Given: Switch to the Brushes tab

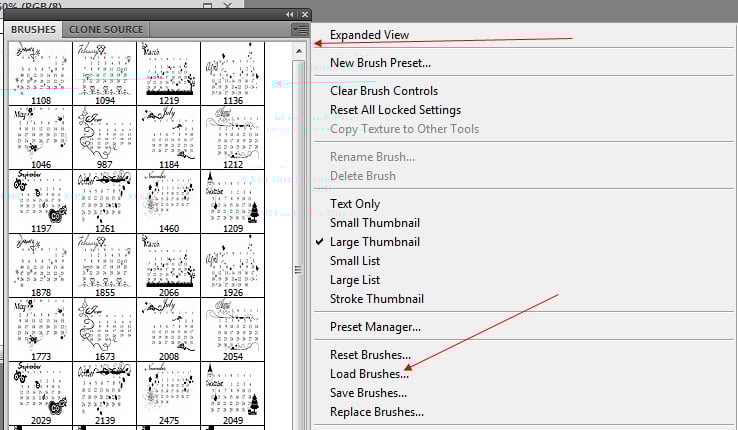Looking at the screenshot, I should tap(33, 29).
